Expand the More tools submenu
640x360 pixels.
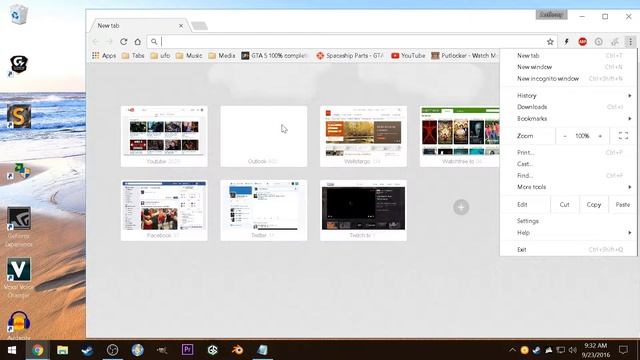pos(568,187)
